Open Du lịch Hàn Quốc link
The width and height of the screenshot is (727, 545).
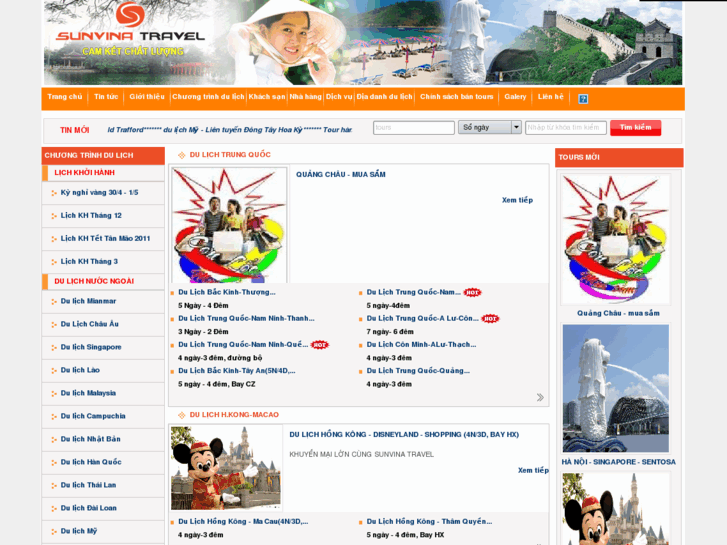pyautogui.click(x=91, y=462)
